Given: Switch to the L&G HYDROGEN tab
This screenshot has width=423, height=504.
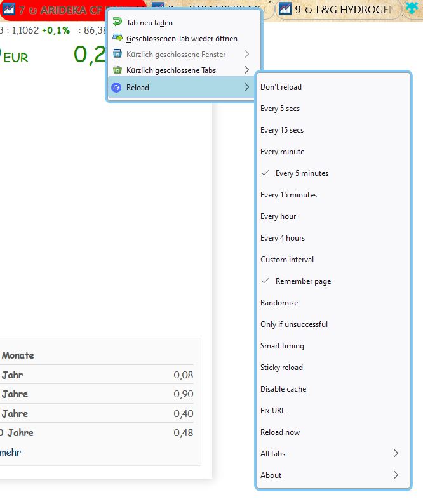Looking at the screenshot, I should (340, 10).
